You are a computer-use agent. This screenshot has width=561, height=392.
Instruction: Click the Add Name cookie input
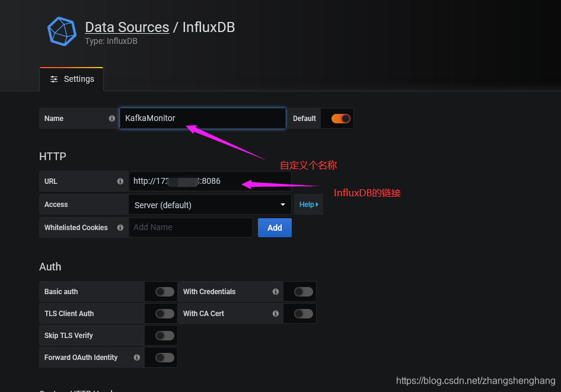pyautogui.click(x=190, y=227)
